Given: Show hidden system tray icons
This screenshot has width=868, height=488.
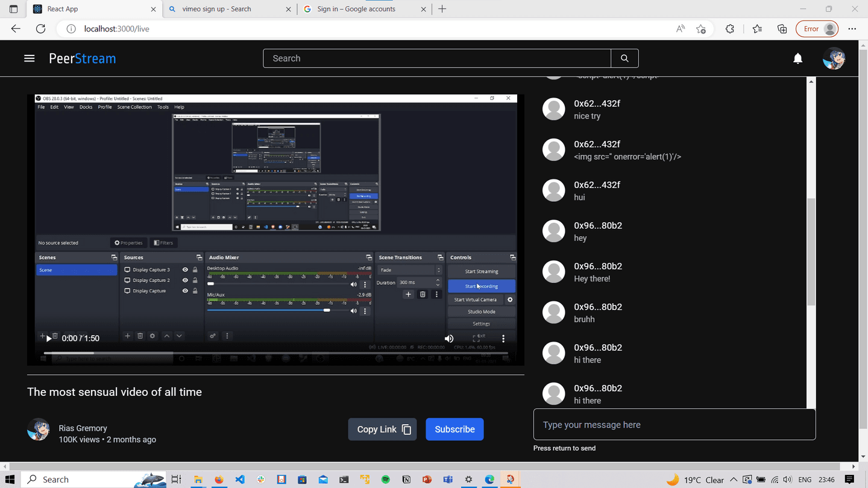Looking at the screenshot, I should (734, 480).
